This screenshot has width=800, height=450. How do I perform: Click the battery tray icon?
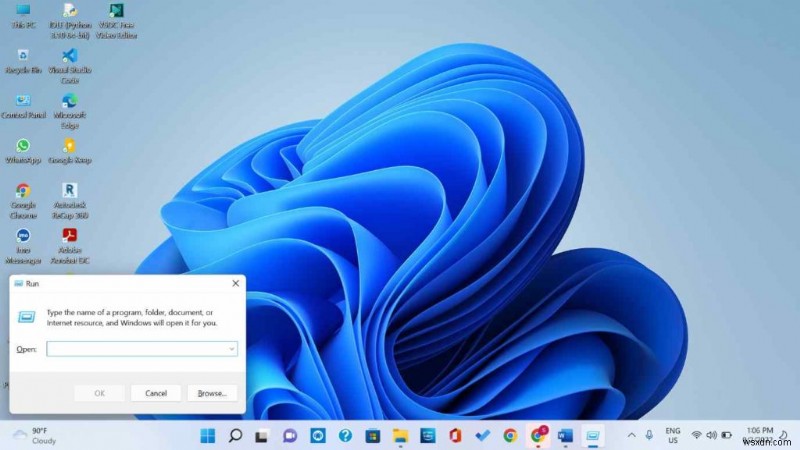[727, 435]
